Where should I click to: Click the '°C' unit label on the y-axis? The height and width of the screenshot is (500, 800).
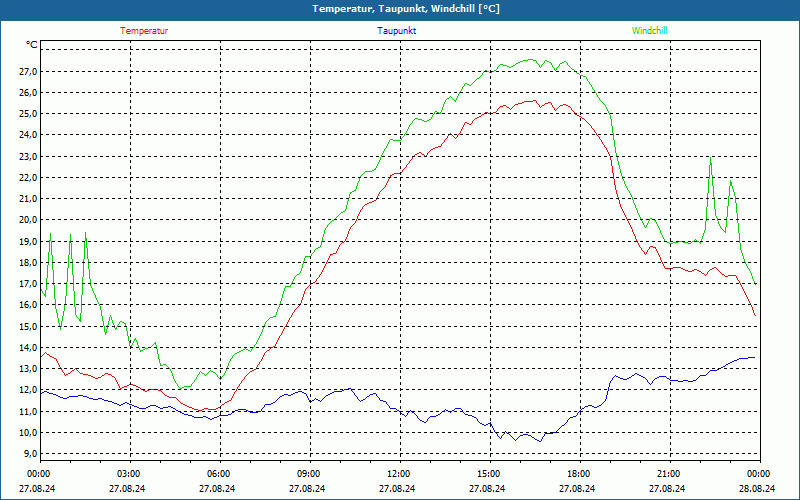(32, 45)
